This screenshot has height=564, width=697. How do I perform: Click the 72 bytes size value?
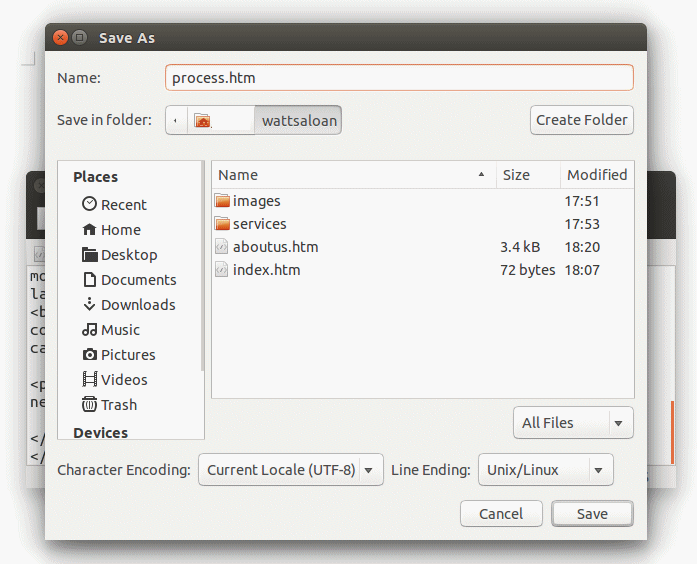(528, 270)
